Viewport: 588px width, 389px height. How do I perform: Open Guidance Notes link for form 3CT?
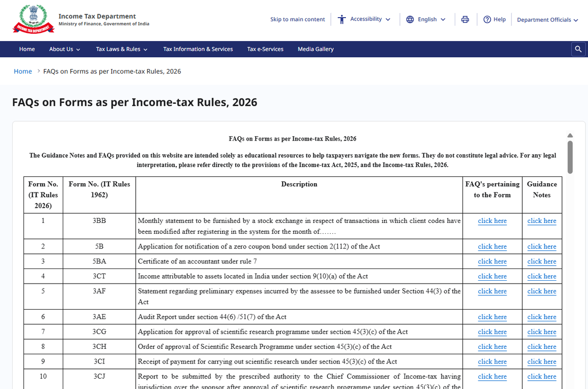(x=542, y=276)
